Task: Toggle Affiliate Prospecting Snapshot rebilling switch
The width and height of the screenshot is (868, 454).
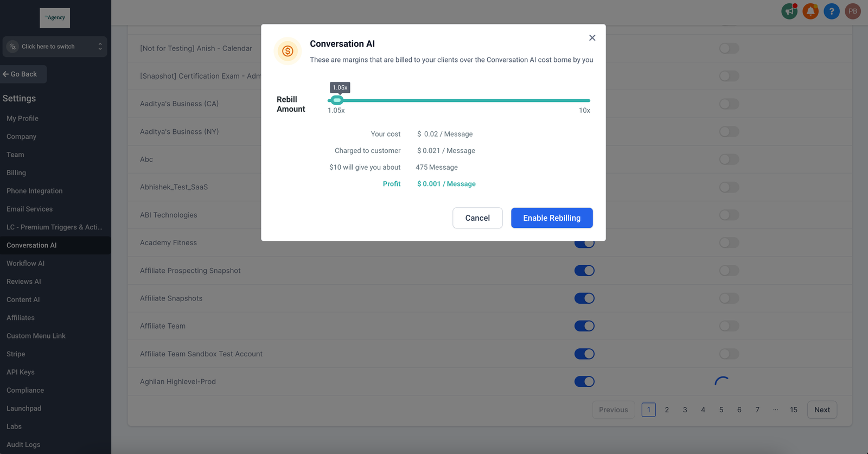Action: [x=729, y=271]
